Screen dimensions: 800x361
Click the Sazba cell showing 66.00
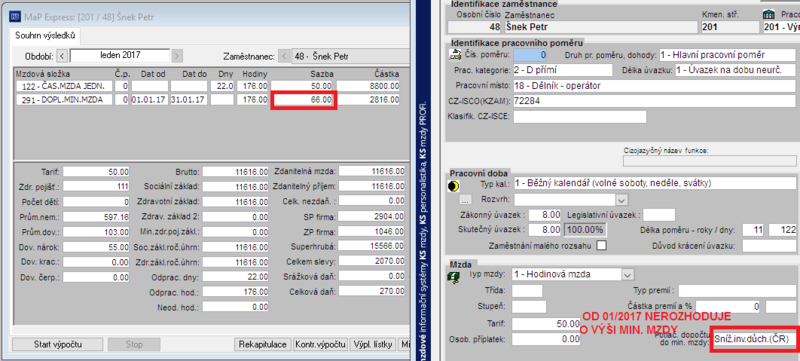[303, 100]
